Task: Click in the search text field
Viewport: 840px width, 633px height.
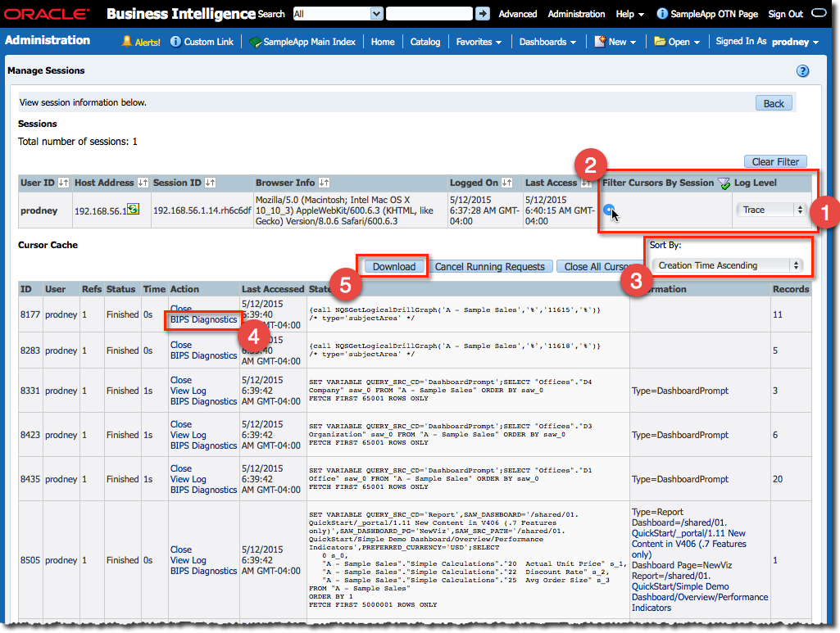Action: pyautogui.click(x=429, y=14)
